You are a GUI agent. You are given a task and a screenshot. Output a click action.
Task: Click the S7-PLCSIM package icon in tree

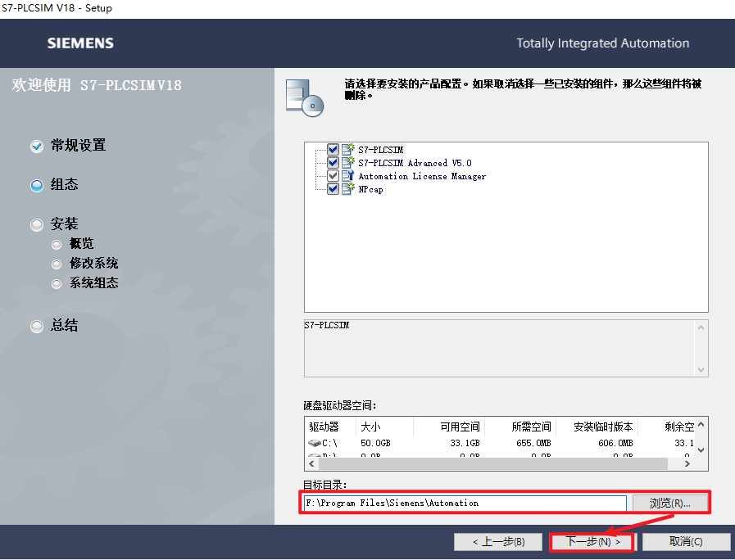(347, 149)
